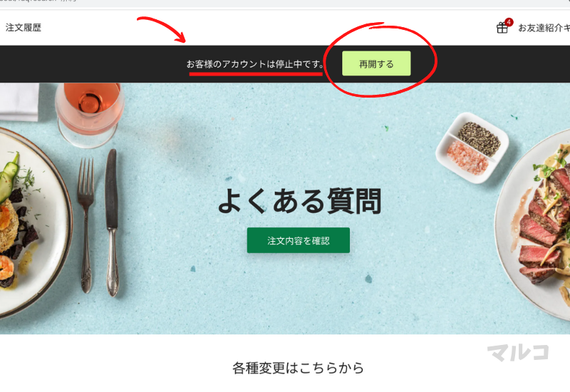Image resolution: width=570 pixels, height=392 pixels.
Task: Click the black pepper in the dish
Action: pyautogui.click(x=479, y=139)
